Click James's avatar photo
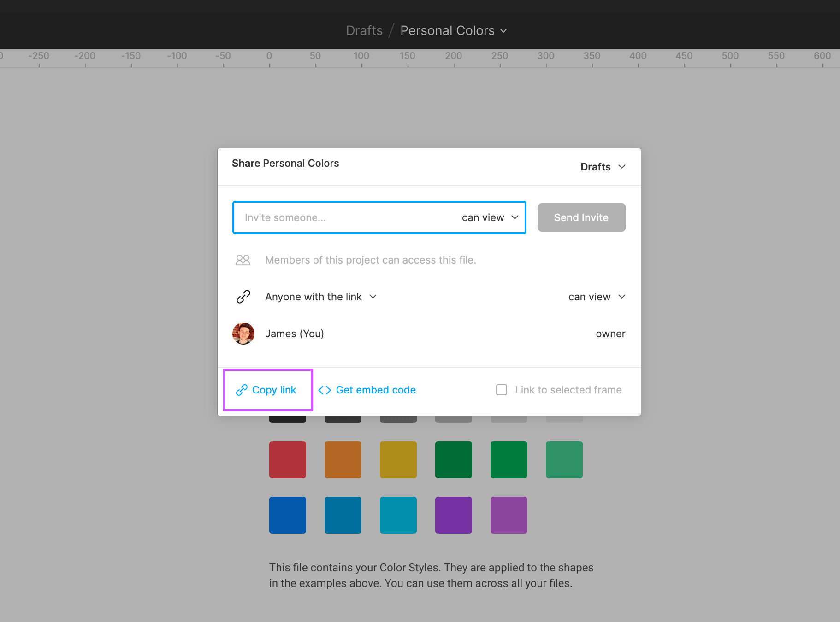This screenshot has width=840, height=622. click(x=243, y=334)
